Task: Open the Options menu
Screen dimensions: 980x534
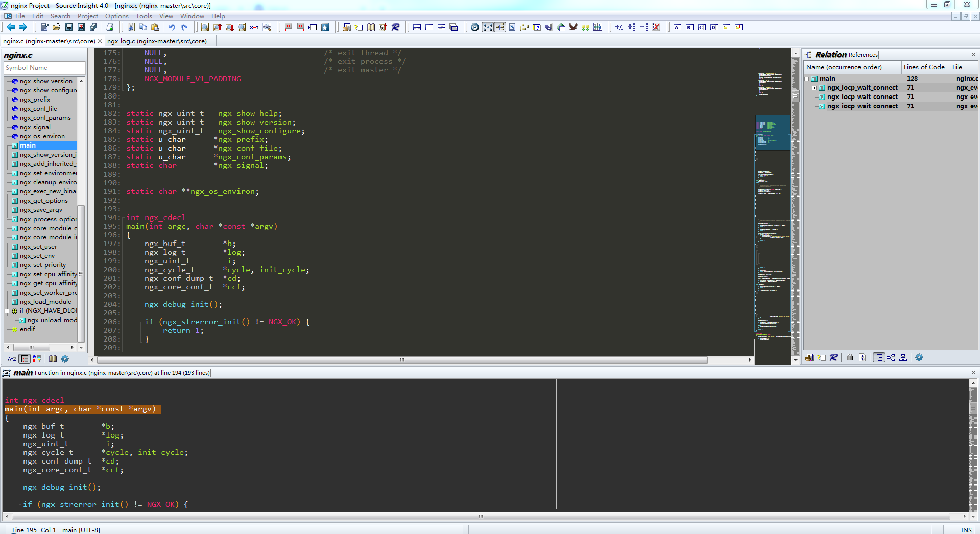Action: pyautogui.click(x=117, y=16)
